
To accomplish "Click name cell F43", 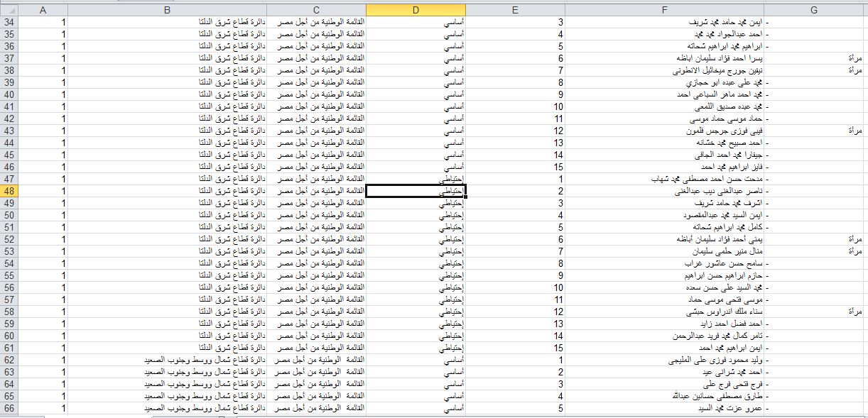I will [x=664, y=131].
